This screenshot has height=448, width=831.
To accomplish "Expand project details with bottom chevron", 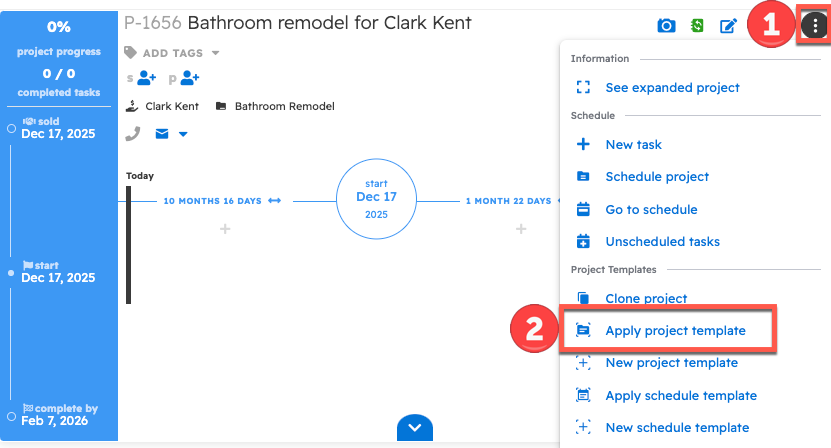I will 415,428.
